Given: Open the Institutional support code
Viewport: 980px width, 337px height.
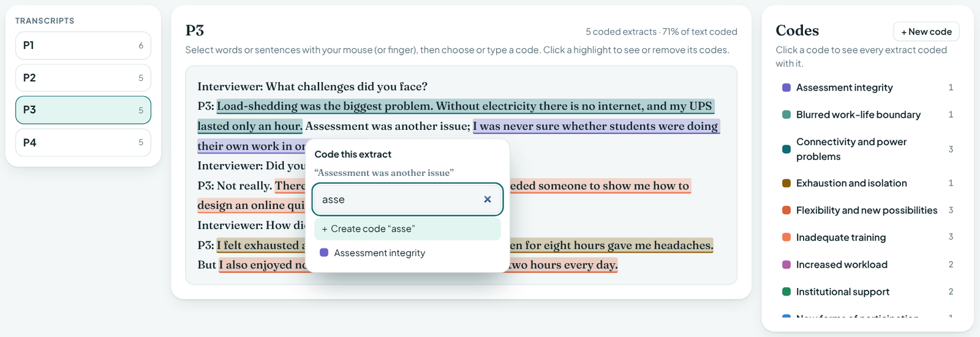Looking at the screenshot, I should coord(868,292).
